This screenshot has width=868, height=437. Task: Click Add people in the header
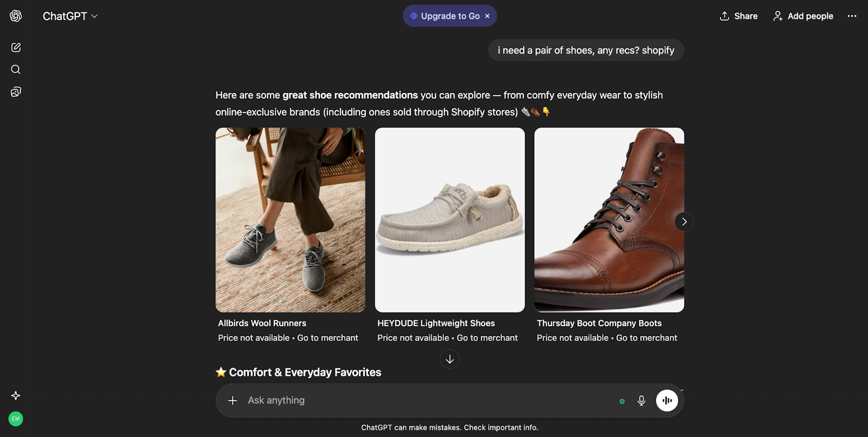pos(803,16)
